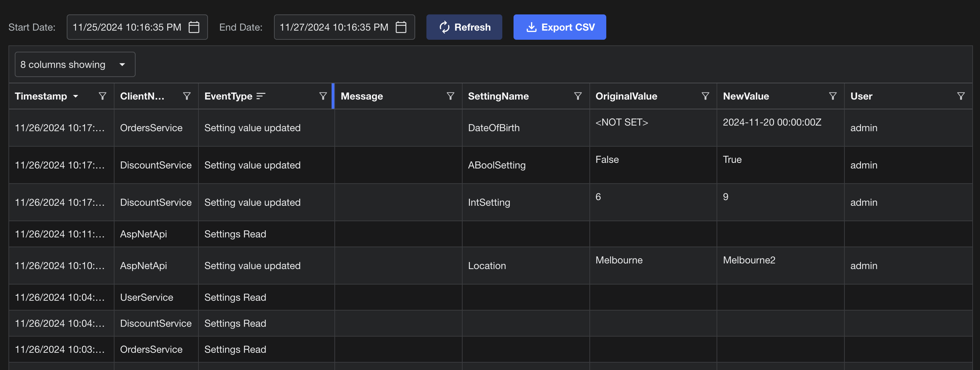Click the Message column filter icon

[x=450, y=96]
